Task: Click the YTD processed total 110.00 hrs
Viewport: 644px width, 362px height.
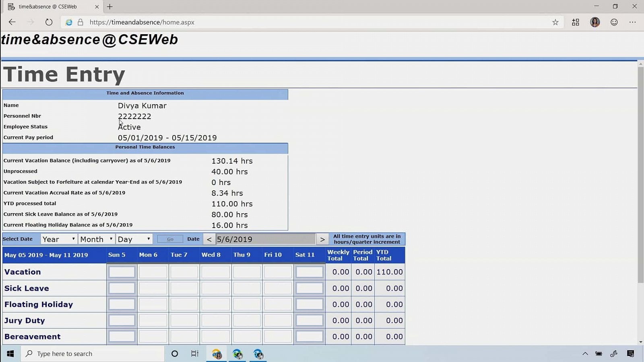Action: [232, 204]
